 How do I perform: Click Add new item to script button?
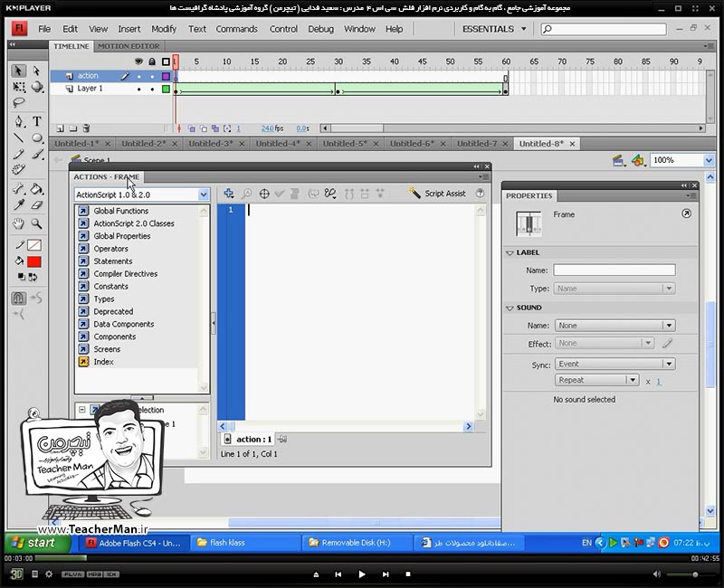(229, 194)
